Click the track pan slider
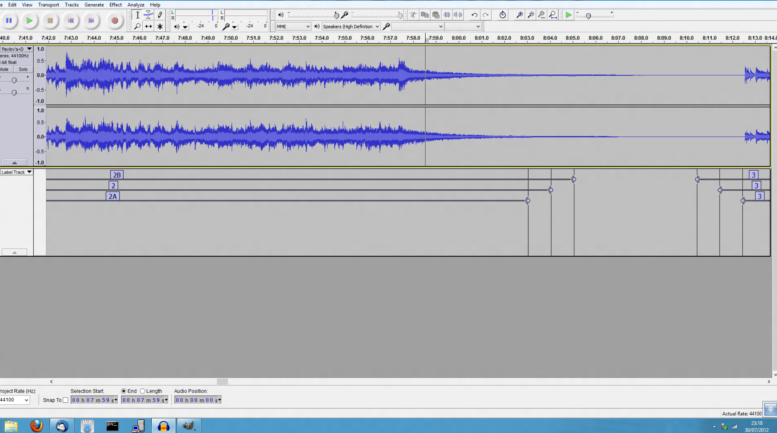The width and height of the screenshot is (777, 433). (x=14, y=92)
